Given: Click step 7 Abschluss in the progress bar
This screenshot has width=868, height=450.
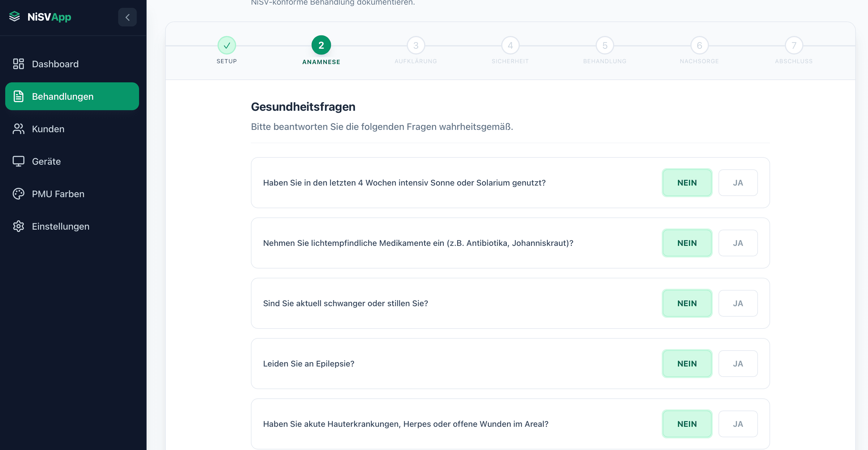Looking at the screenshot, I should point(794,45).
